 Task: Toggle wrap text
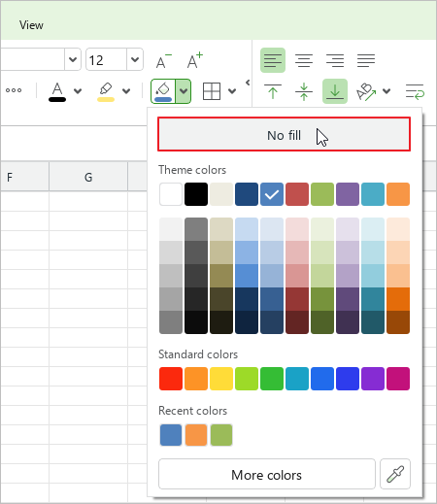coord(415,91)
